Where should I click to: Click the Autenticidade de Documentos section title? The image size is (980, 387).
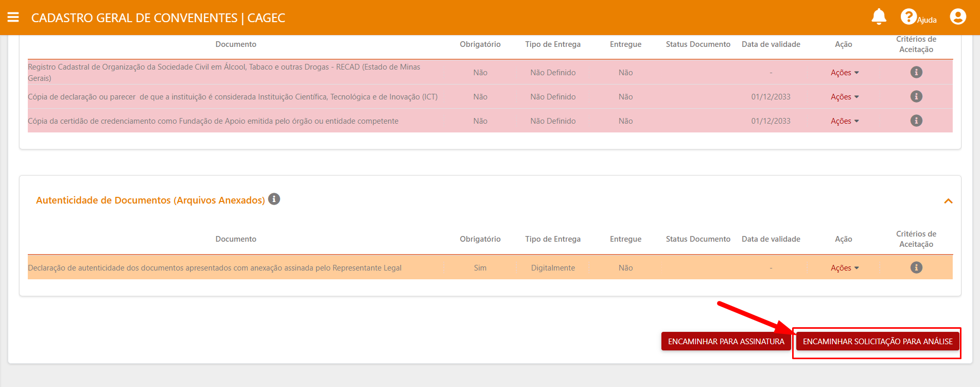click(x=150, y=200)
